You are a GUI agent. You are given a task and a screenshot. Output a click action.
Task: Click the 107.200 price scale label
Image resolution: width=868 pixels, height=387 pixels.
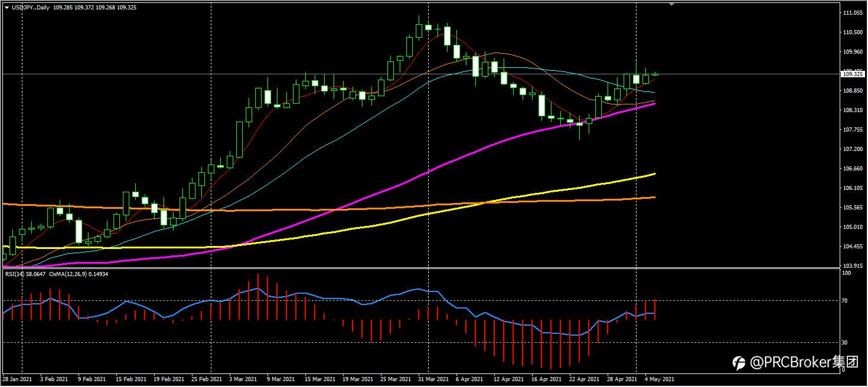click(853, 149)
